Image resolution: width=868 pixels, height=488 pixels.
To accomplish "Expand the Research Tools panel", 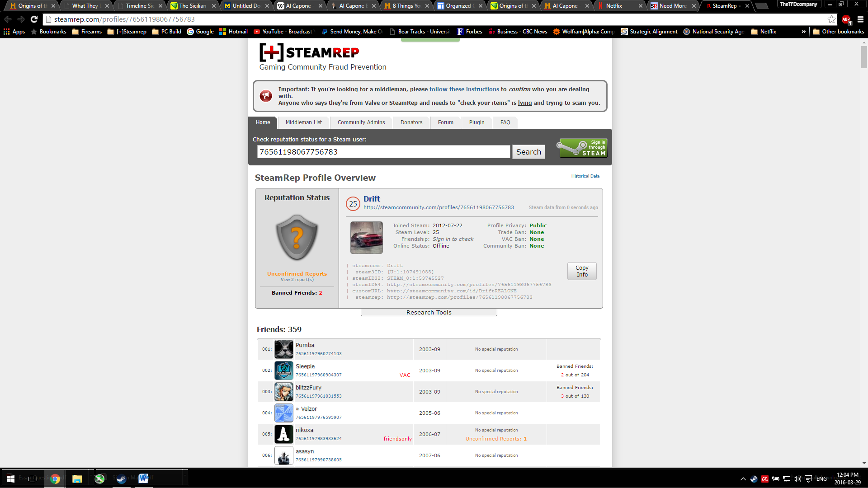I will point(429,312).
